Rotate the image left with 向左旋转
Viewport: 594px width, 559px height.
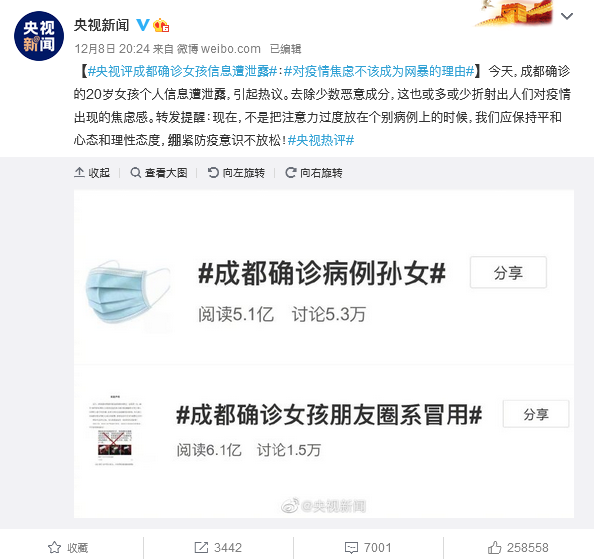coord(236,173)
